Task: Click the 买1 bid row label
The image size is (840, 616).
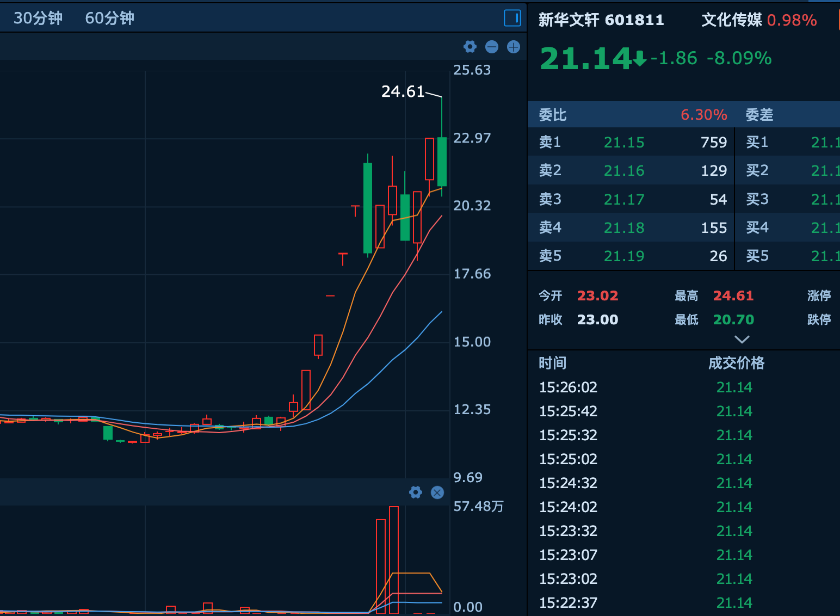Action: click(x=757, y=143)
